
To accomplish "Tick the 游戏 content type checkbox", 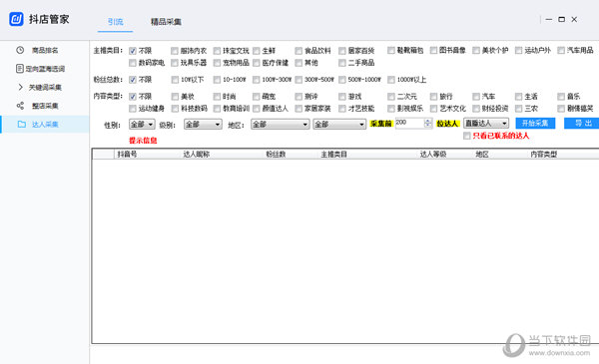I will tap(342, 97).
